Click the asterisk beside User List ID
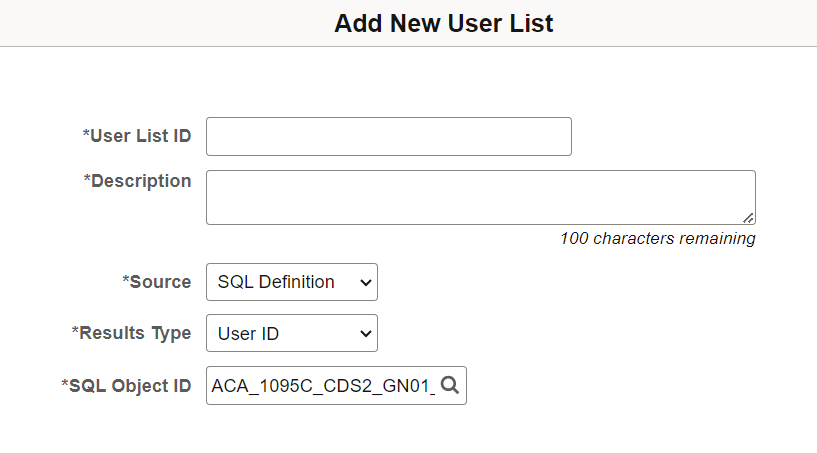The image size is (817, 453). 86,135
